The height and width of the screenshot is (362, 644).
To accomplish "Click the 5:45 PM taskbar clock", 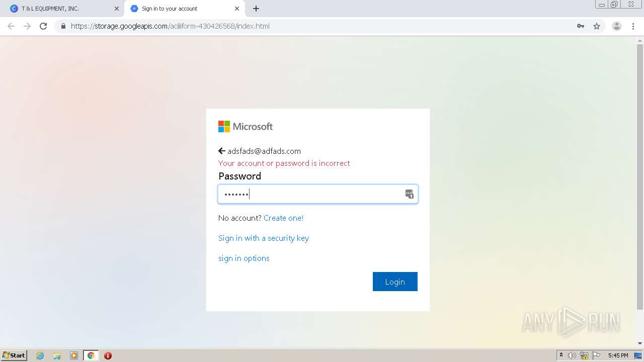I will click(618, 355).
